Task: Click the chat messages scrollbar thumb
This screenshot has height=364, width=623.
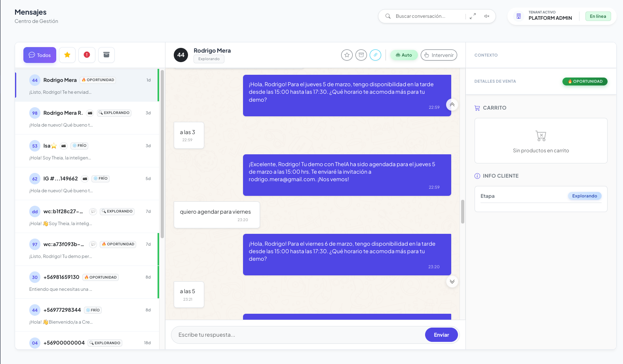Action: coord(462,212)
